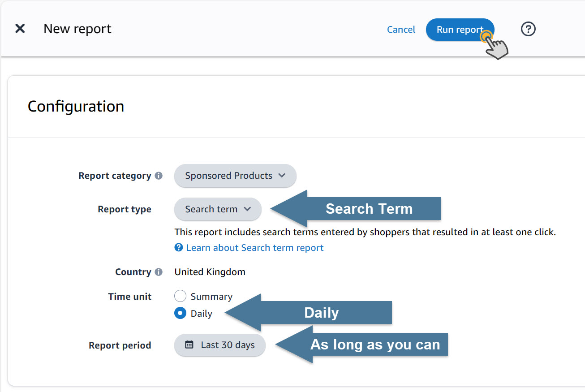Click the United Kingdom country value
The height and width of the screenshot is (392, 585).
210,271
